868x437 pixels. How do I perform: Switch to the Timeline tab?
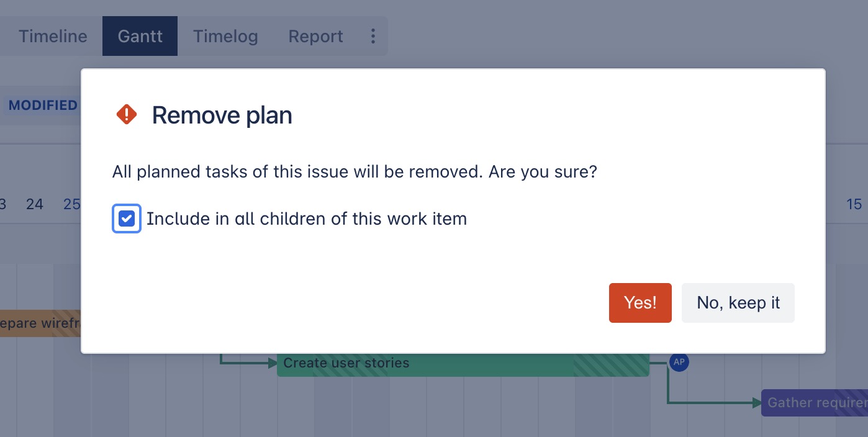53,36
